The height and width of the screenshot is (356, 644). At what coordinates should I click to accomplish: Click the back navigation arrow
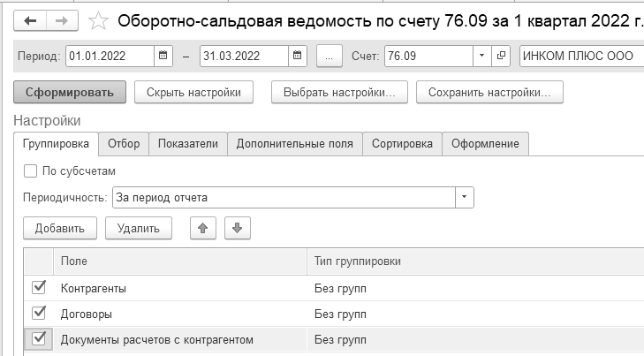tap(31, 19)
